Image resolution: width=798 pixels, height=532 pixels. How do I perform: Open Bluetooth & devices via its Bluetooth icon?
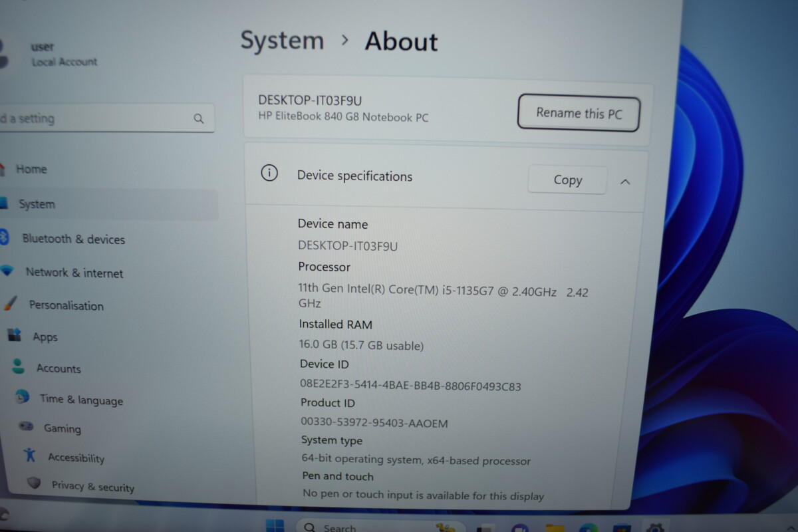click(3, 238)
